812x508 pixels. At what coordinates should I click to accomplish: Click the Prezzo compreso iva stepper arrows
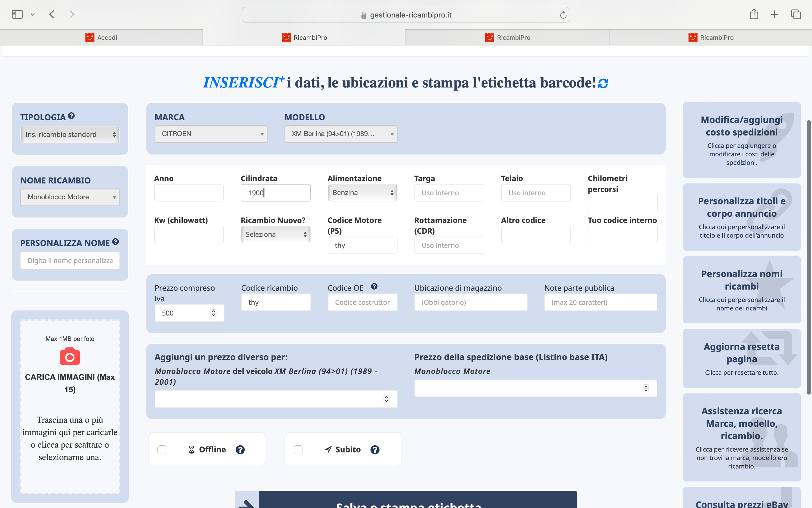point(213,313)
